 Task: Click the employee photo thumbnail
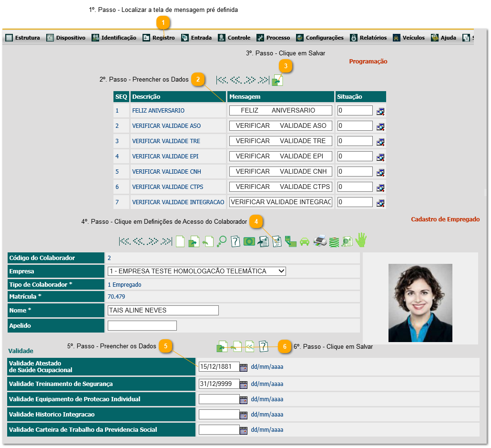[x=420, y=303]
